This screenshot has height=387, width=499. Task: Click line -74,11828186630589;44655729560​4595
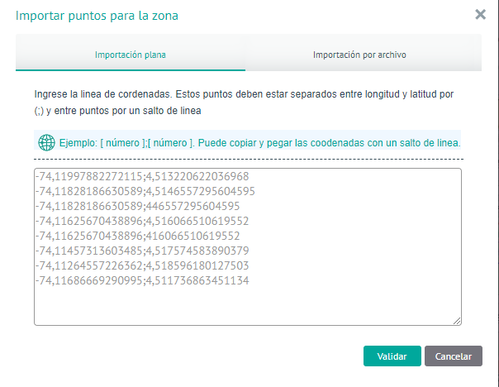(137, 206)
